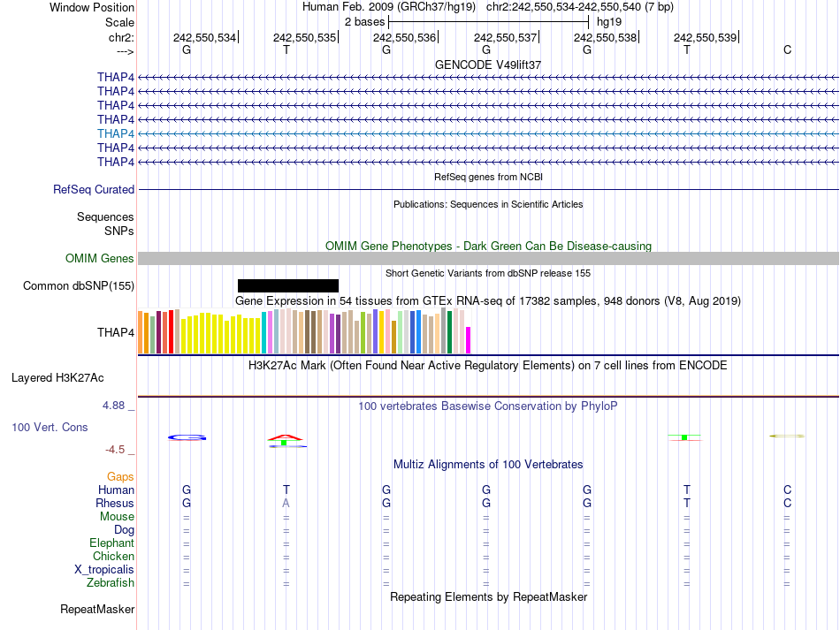Click the Rhesus 'A' mismatch base
Screen dimensions: 840x630
click(x=286, y=503)
